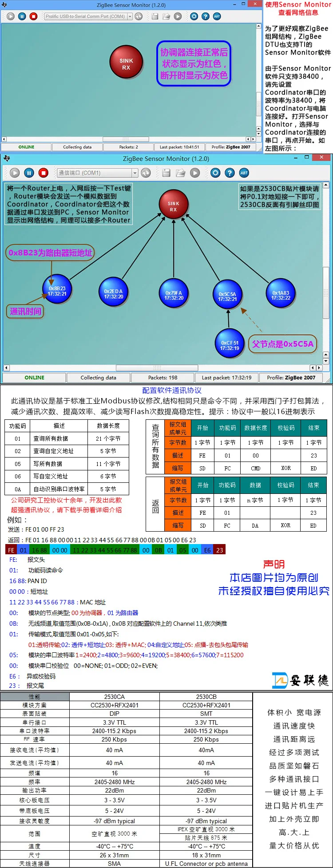Viewport: 333px width, 868px height.
Task: Click 'Last packet: 10:41:51' status entry
Action: click(179, 147)
